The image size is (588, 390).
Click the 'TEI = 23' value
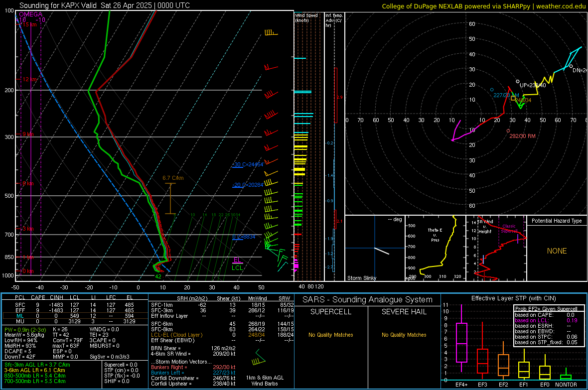click(99, 335)
